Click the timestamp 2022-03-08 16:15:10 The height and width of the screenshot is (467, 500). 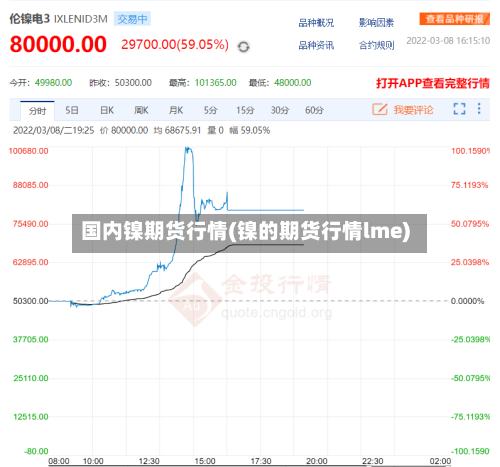(448, 41)
